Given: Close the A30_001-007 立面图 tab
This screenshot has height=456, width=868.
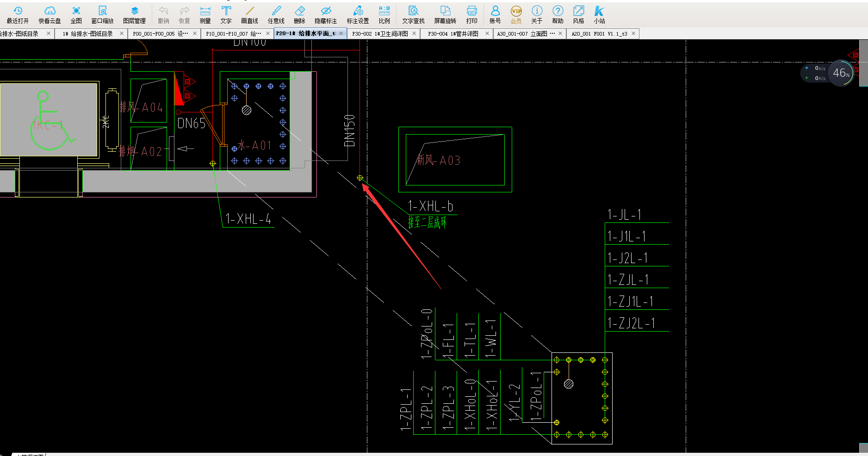Looking at the screenshot, I should coord(560,33).
